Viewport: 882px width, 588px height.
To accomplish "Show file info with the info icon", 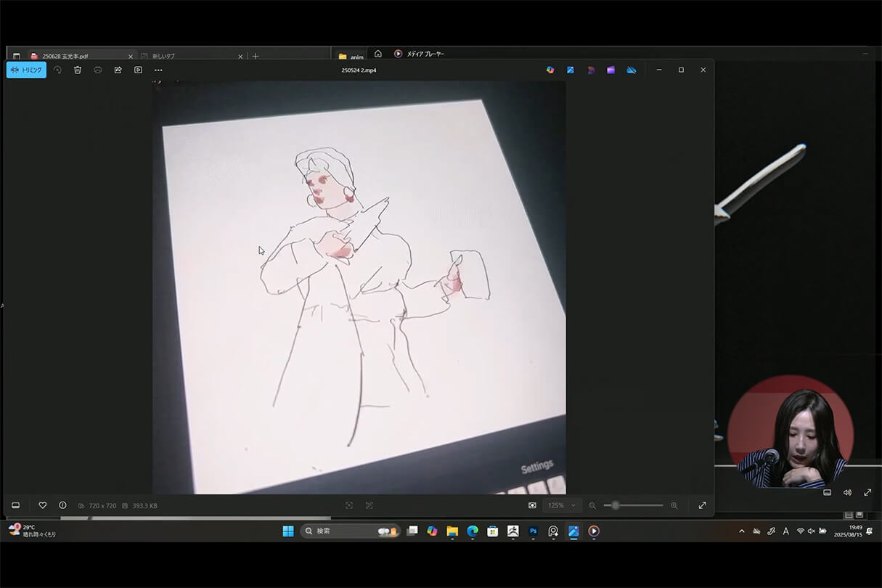I will (62, 505).
